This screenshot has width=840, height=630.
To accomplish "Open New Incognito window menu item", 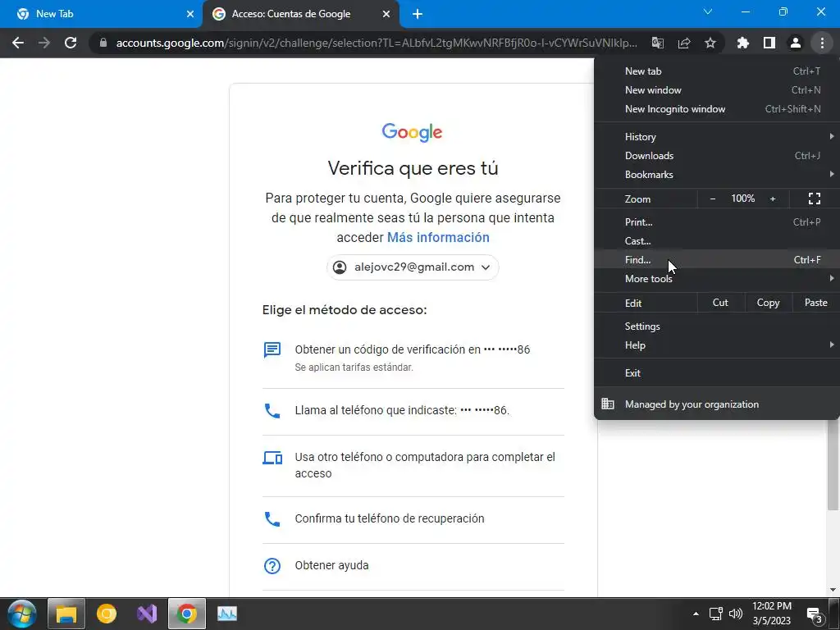I will coord(717,109).
